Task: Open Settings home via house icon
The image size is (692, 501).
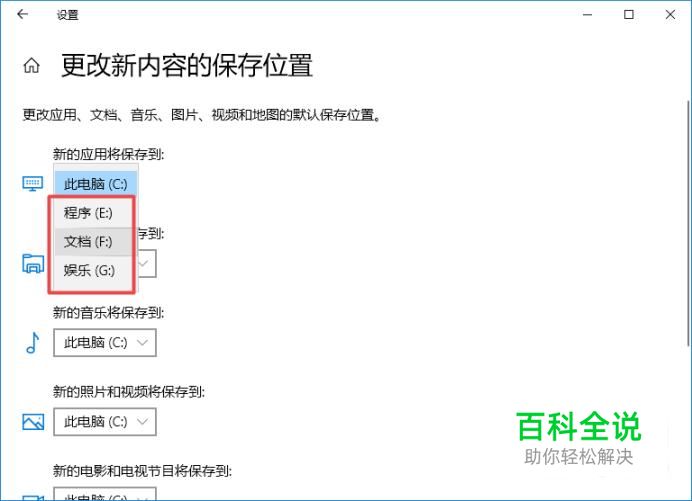Action: pos(31,66)
